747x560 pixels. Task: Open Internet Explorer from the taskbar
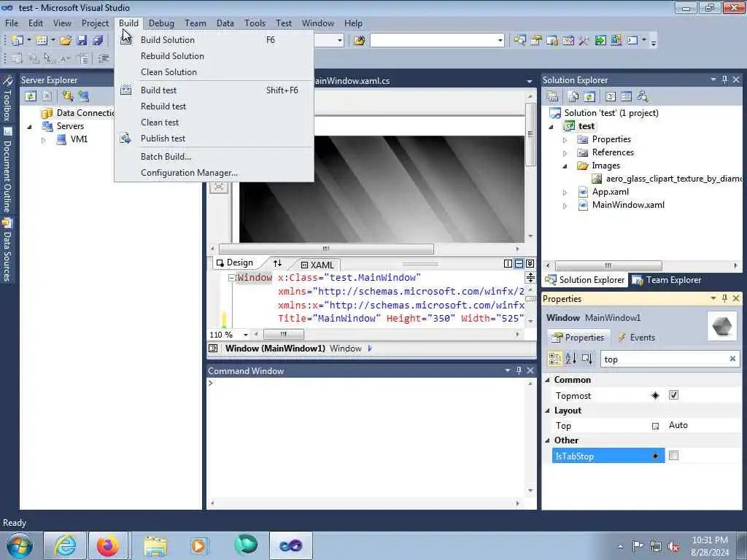point(65,545)
